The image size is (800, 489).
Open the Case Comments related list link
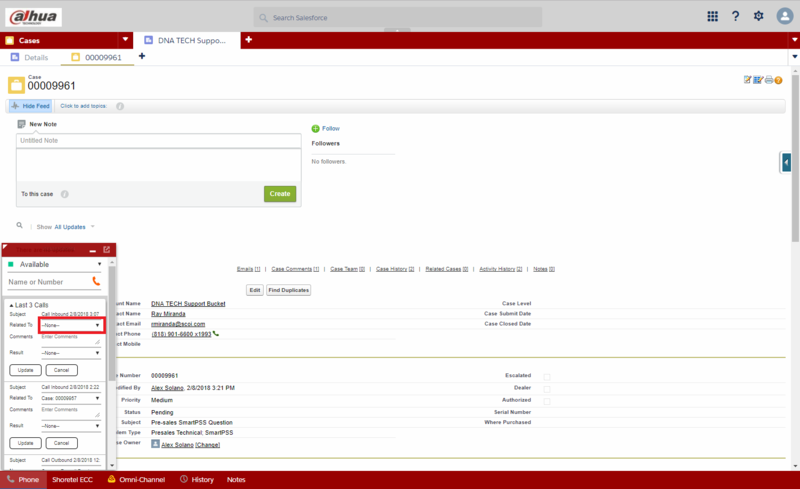point(295,269)
